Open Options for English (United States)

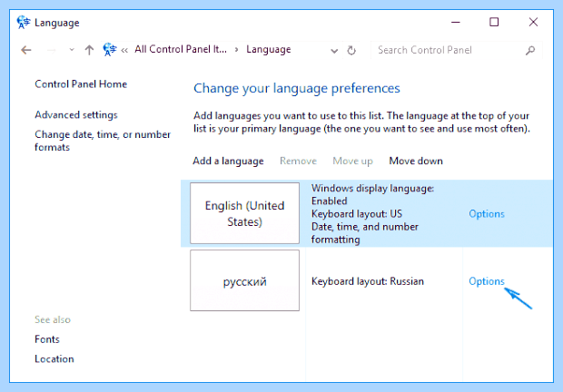tap(487, 214)
